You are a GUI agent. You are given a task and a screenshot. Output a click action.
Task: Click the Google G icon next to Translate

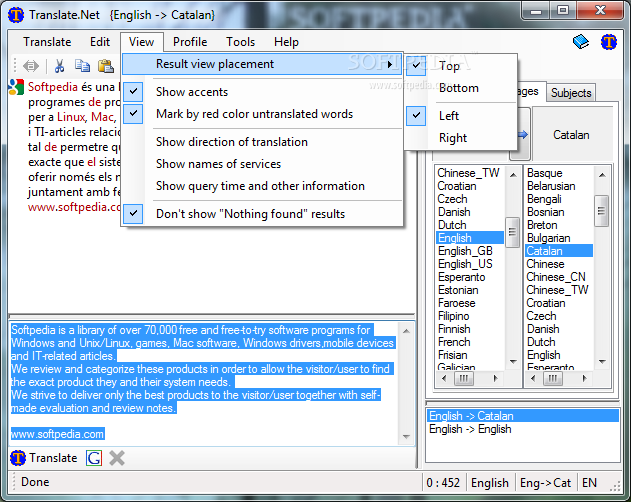[x=94, y=458]
